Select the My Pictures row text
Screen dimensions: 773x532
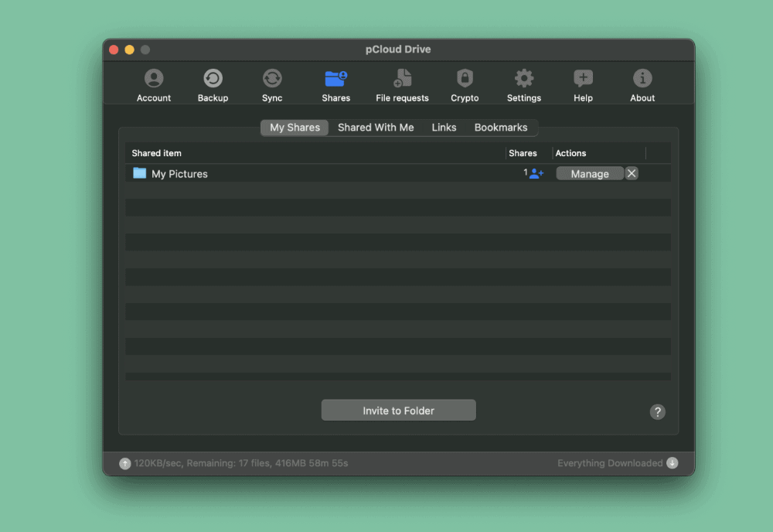tap(179, 174)
